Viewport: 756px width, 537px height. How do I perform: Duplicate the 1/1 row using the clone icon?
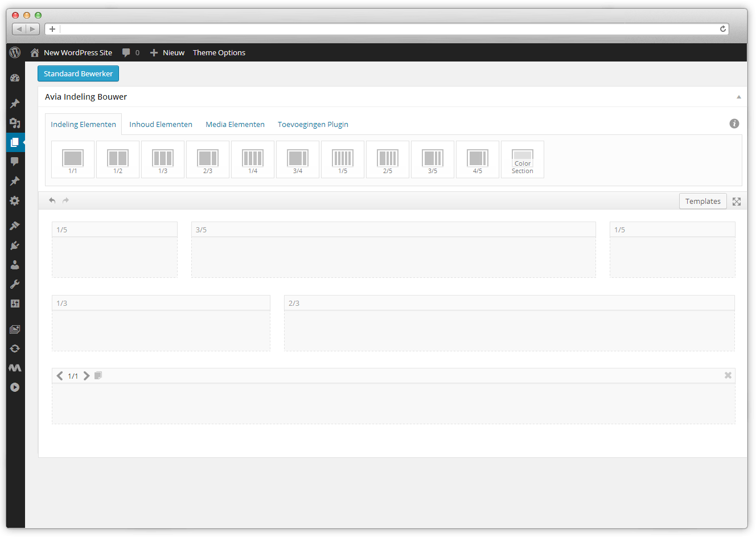(97, 375)
